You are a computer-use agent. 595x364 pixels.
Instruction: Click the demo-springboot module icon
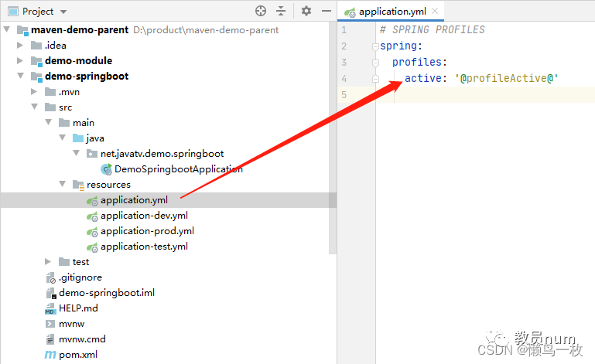[36, 77]
